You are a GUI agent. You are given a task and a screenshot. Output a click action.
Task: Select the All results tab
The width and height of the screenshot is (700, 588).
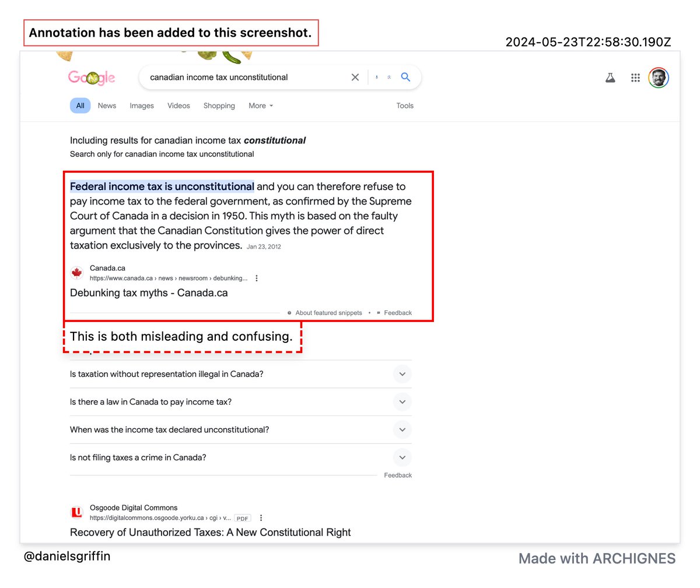point(80,106)
